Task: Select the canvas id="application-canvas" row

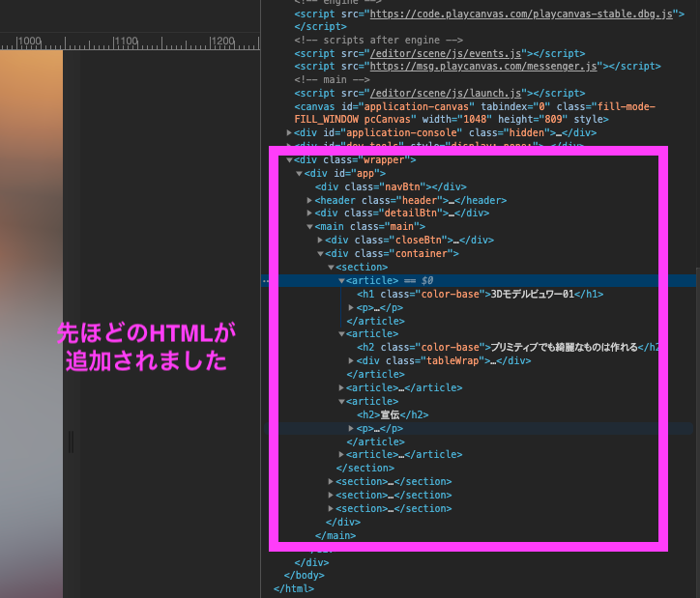Action: [x=475, y=113]
